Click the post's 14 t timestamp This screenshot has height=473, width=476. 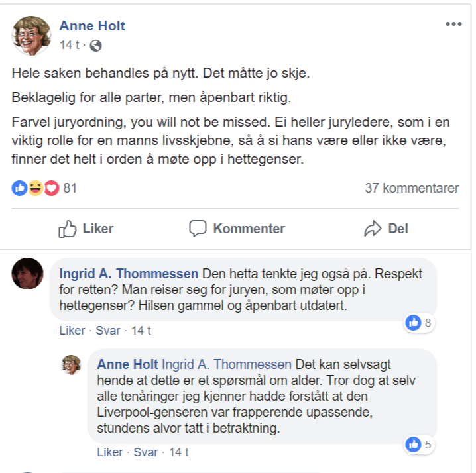point(70,46)
